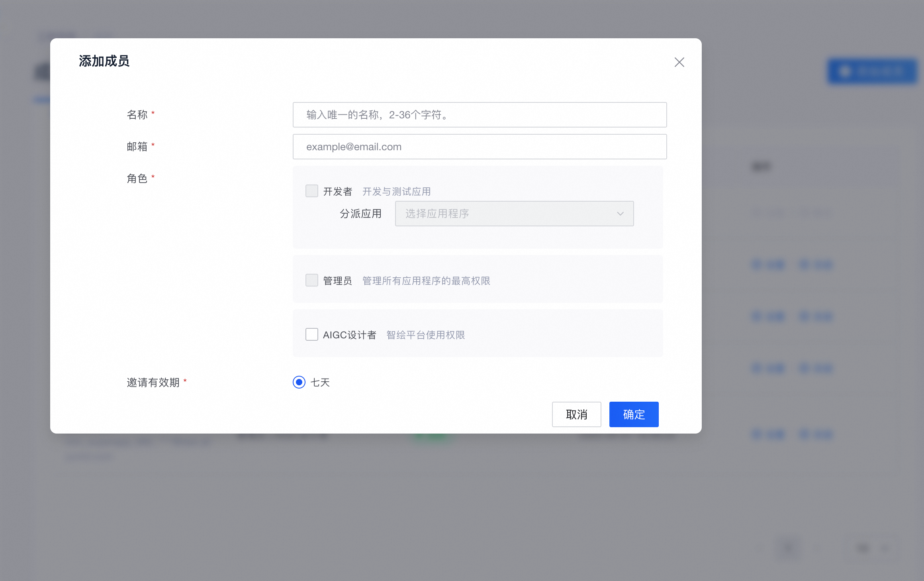Image resolution: width=924 pixels, height=581 pixels.
Task: Click the 管理所有应用程序的最高权限 description text
Action: pyautogui.click(x=426, y=281)
